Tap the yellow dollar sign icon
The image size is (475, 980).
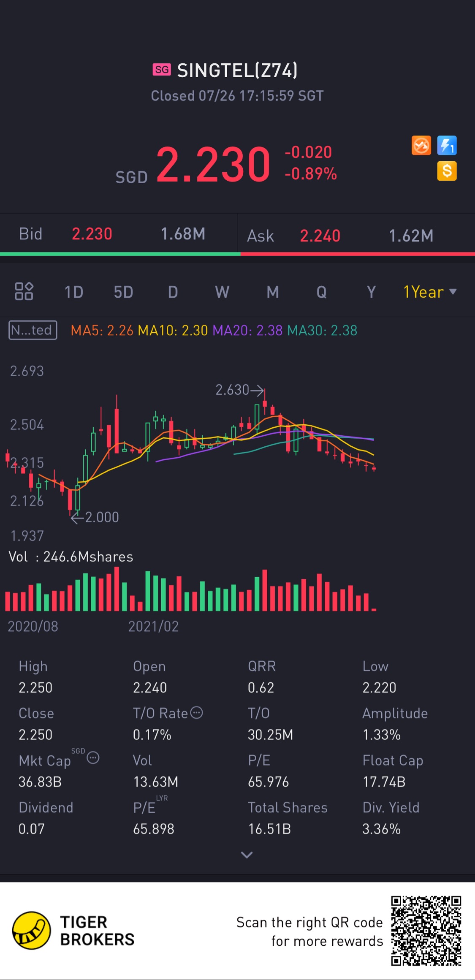447,171
